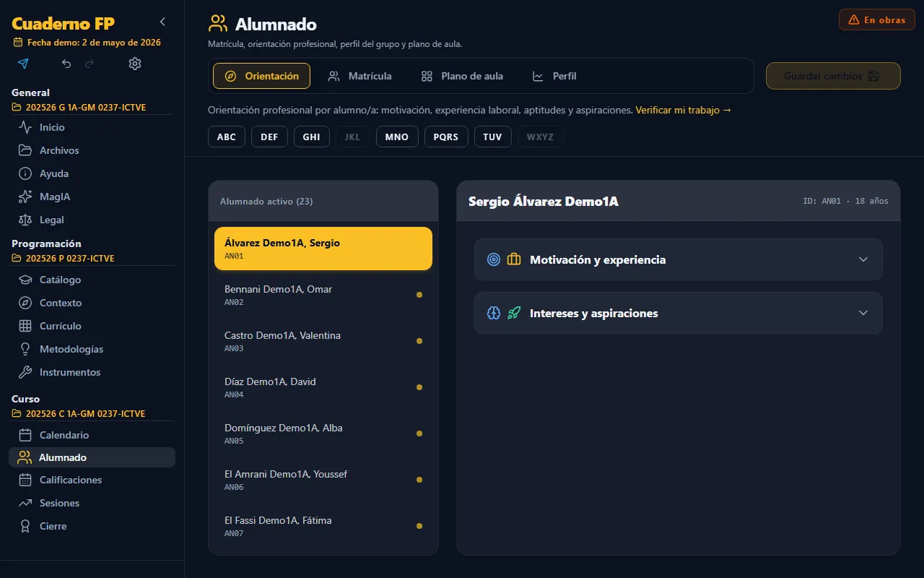Click the Guardar cambios button
Image resolution: width=924 pixels, height=578 pixels.
(833, 76)
